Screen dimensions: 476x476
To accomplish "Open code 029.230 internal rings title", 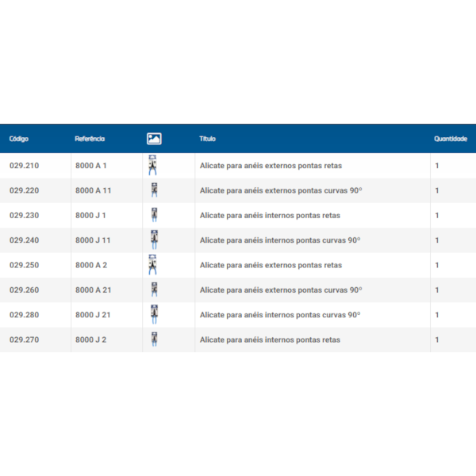I will tap(270, 215).
